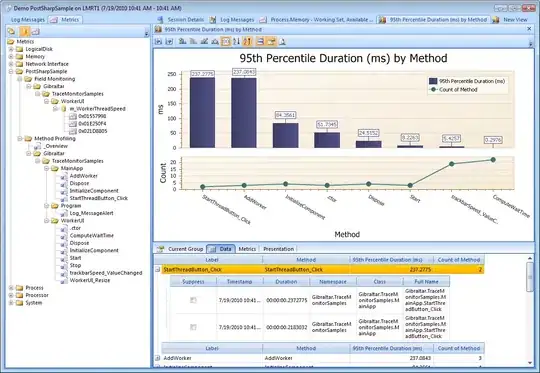Image resolution: width=540 pixels, height=373 pixels.
Task: Expand the LogicalDisk metrics folder
Action: 11,49
